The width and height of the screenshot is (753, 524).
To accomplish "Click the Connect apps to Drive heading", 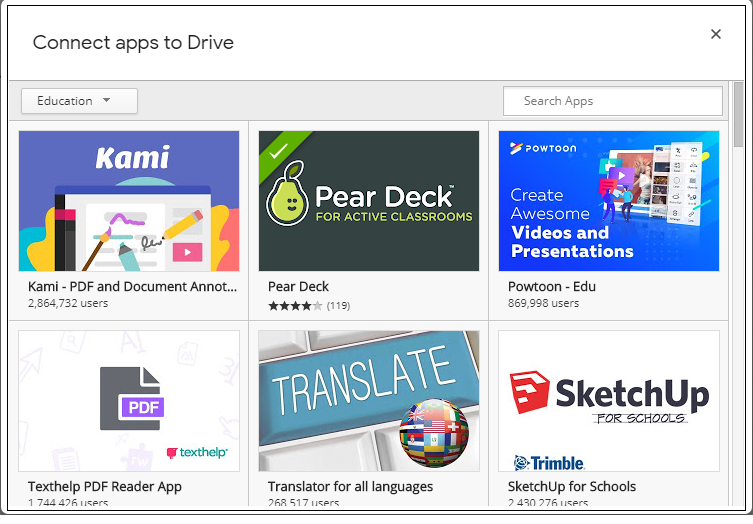I will pyautogui.click(x=133, y=43).
